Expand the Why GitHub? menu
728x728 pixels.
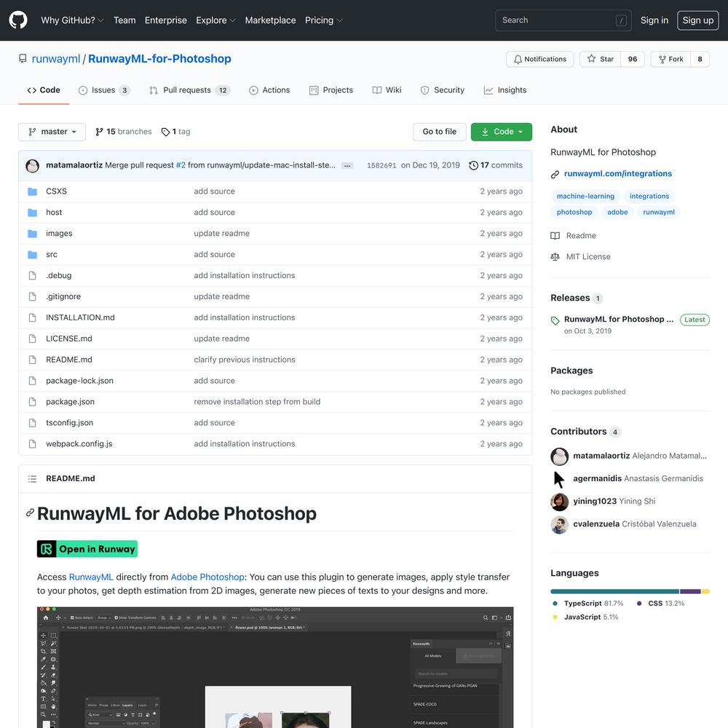coord(72,20)
